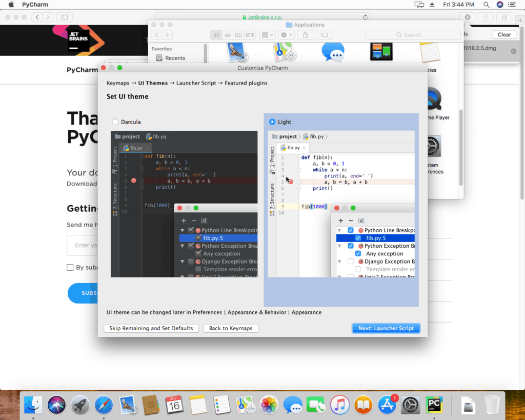
Task: Tick the 'By submitting' consent checkbox
Action: (x=70, y=267)
